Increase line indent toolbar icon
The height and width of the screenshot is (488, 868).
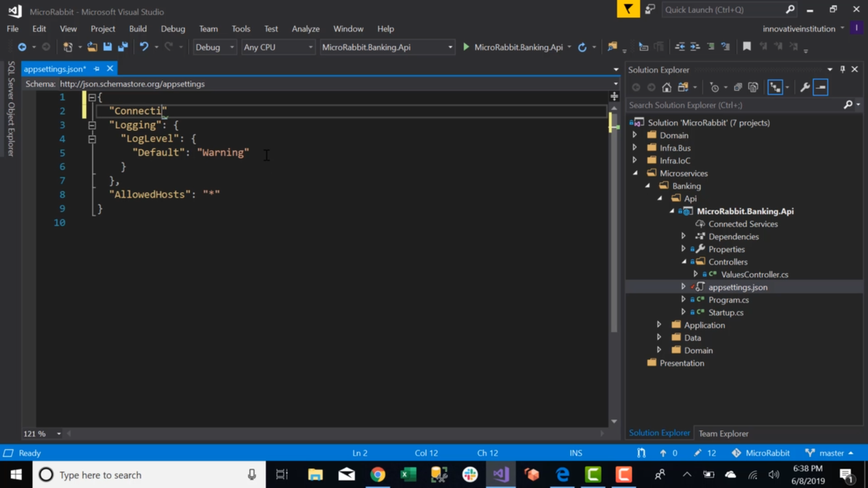(695, 47)
